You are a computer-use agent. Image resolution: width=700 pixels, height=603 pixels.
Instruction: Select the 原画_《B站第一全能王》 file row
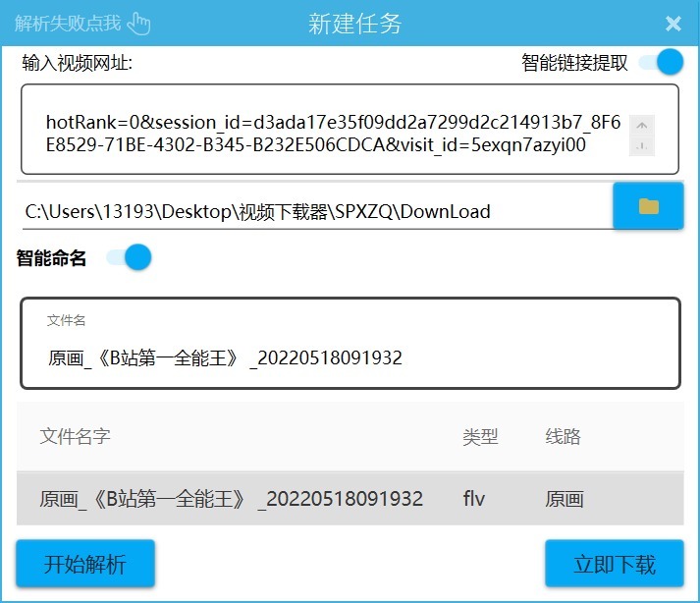pyautogui.click(x=231, y=499)
